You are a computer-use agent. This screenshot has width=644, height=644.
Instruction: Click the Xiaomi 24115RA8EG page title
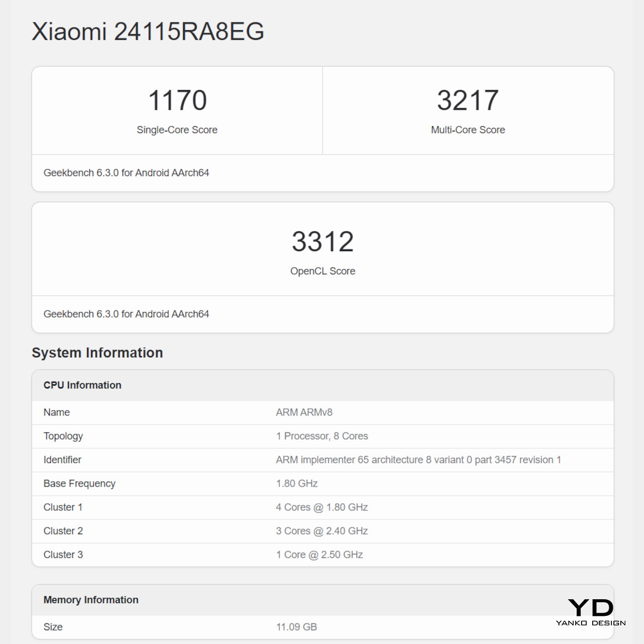[148, 32]
